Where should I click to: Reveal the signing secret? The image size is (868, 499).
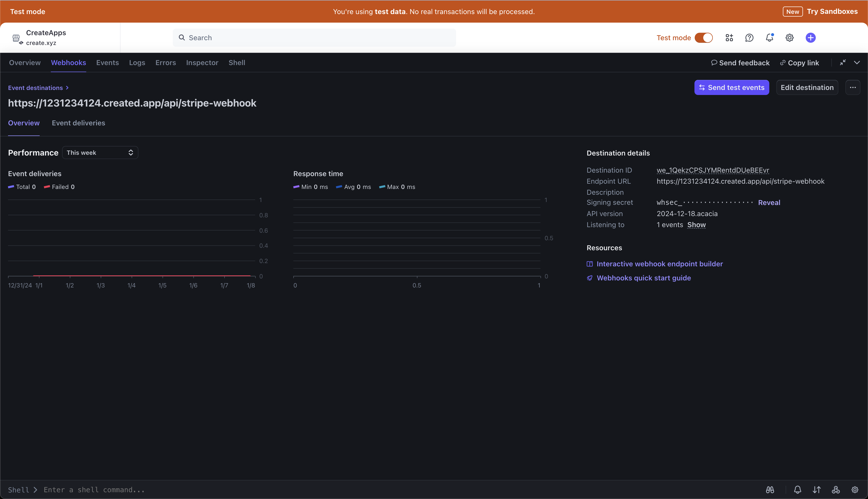pos(769,203)
